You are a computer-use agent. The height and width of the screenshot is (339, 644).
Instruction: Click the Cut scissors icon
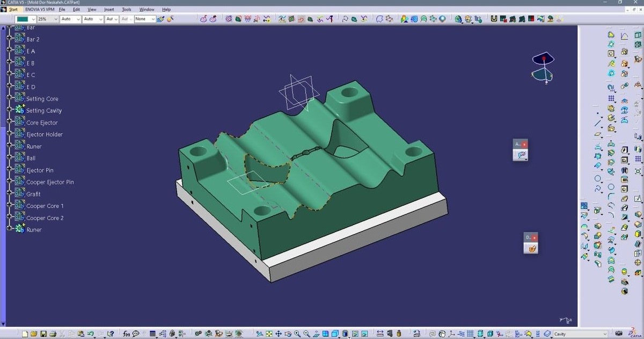(62, 334)
